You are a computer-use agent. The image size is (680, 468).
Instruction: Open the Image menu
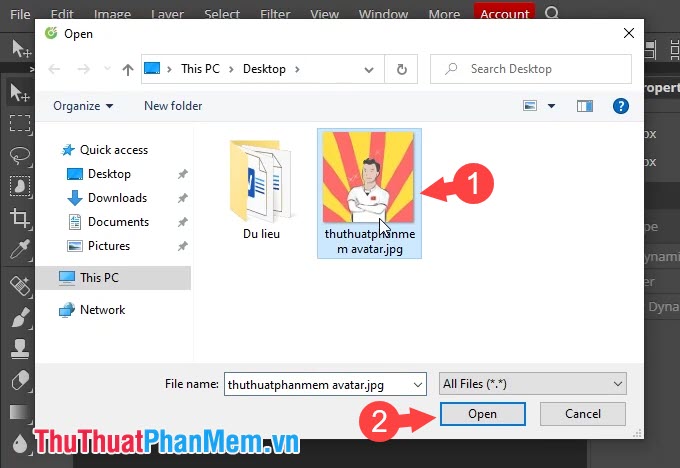[112, 14]
